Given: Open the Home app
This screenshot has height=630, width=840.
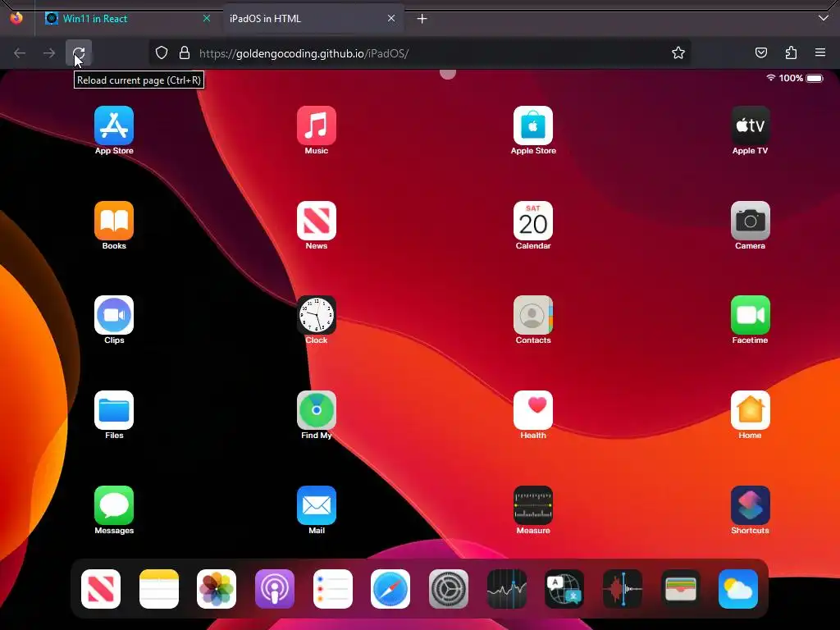Looking at the screenshot, I should click(x=750, y=410).
